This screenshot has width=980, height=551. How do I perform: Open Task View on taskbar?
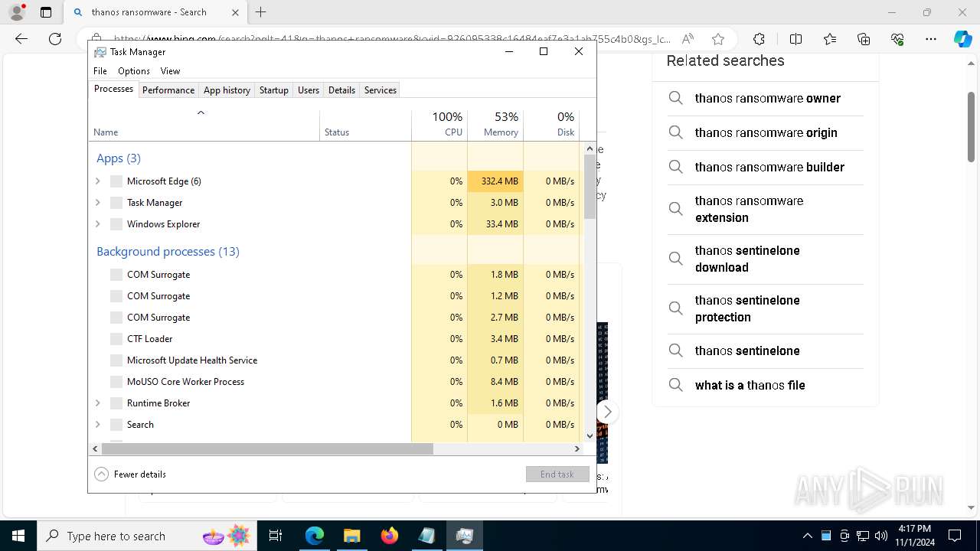click(276, 536)
